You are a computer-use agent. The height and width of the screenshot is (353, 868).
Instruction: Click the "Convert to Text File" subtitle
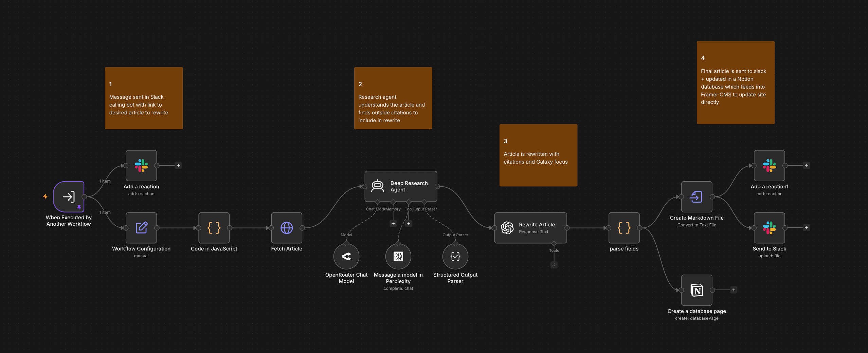pyautogui.click(x=697, y=225)
